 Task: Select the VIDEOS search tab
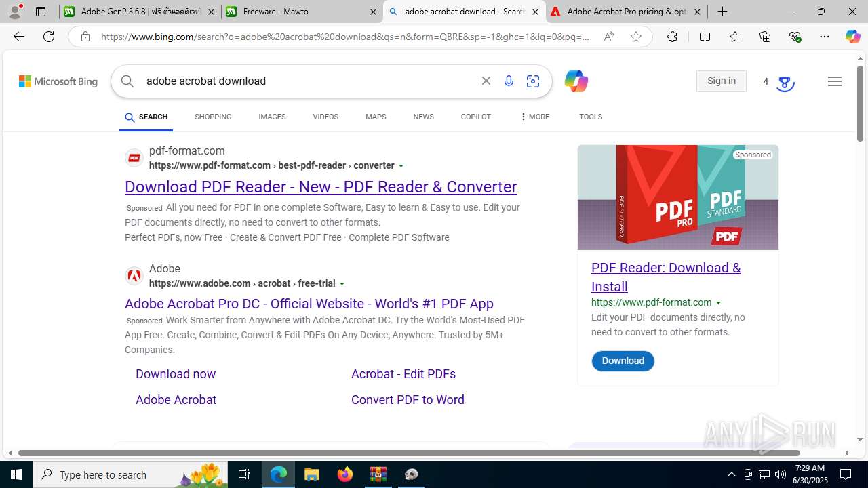click(325, 117)
